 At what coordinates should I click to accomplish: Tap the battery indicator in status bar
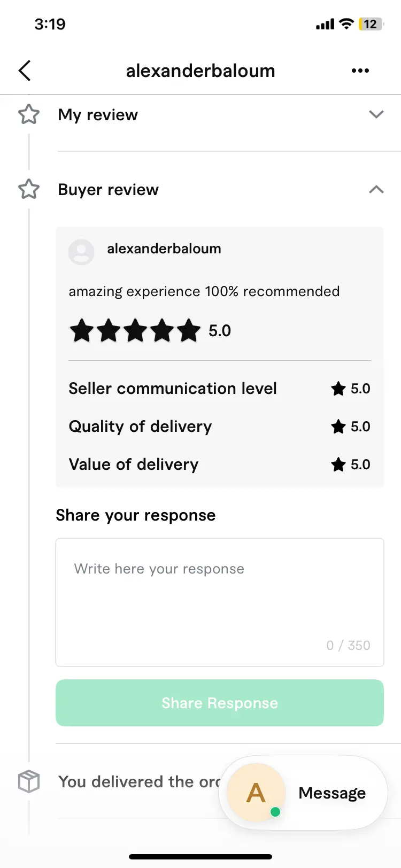click(x=371, y=24)
